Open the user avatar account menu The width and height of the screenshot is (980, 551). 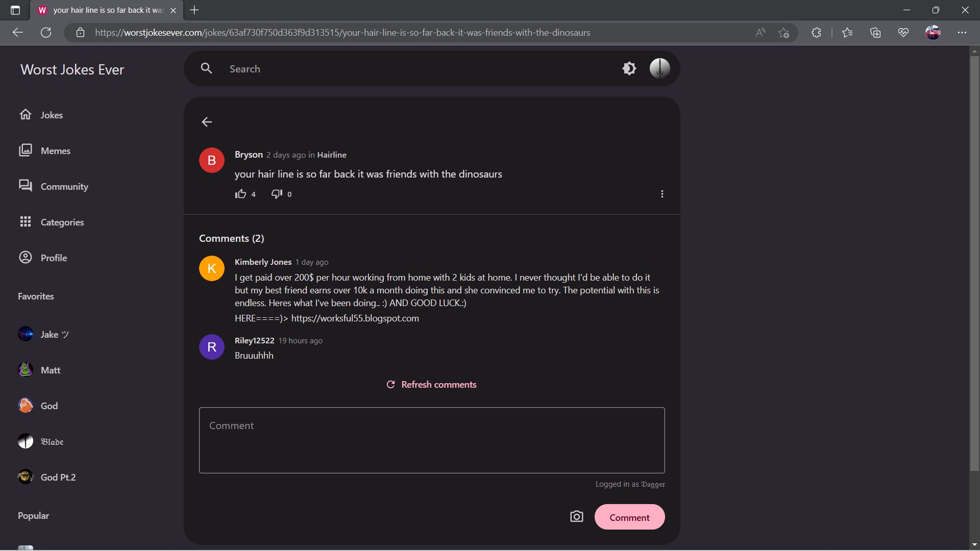tap(659, 68)
